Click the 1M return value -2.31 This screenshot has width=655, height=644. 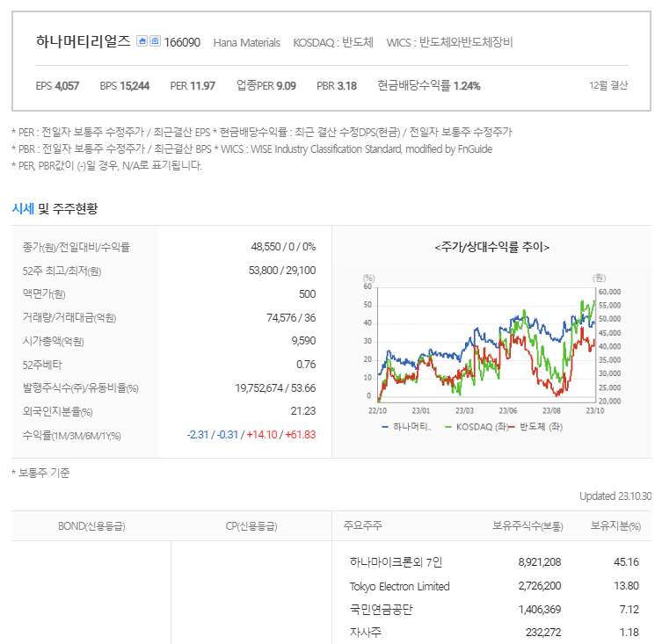pyautogui.click(x=198, y=435)
